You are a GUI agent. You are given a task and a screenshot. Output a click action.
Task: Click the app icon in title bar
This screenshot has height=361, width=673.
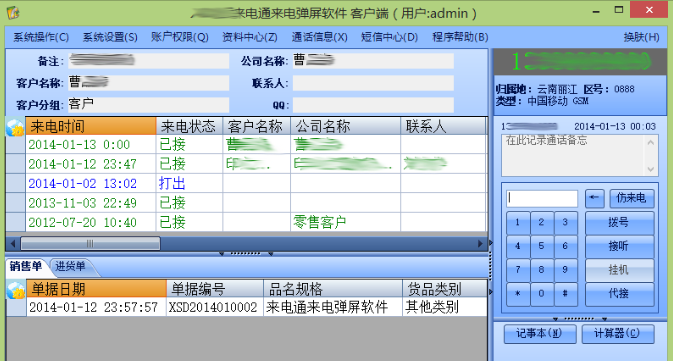pyautogui.click(x=13, y=13)
